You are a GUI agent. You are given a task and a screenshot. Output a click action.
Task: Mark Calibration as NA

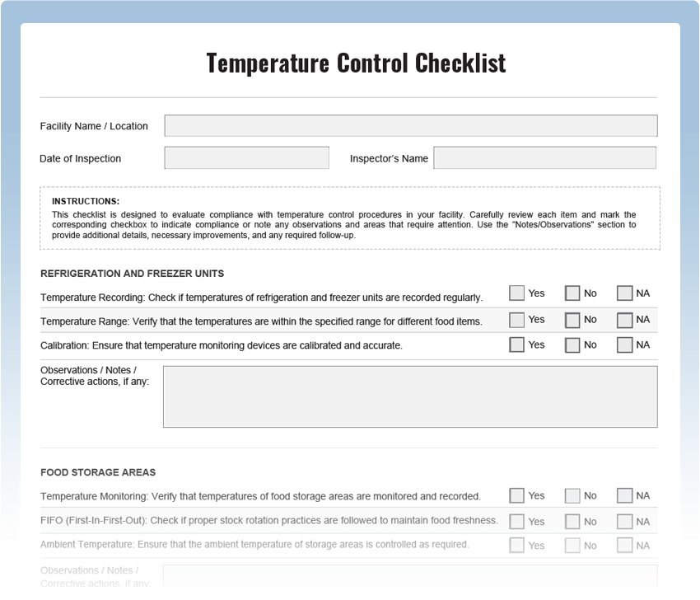[623, 345]
